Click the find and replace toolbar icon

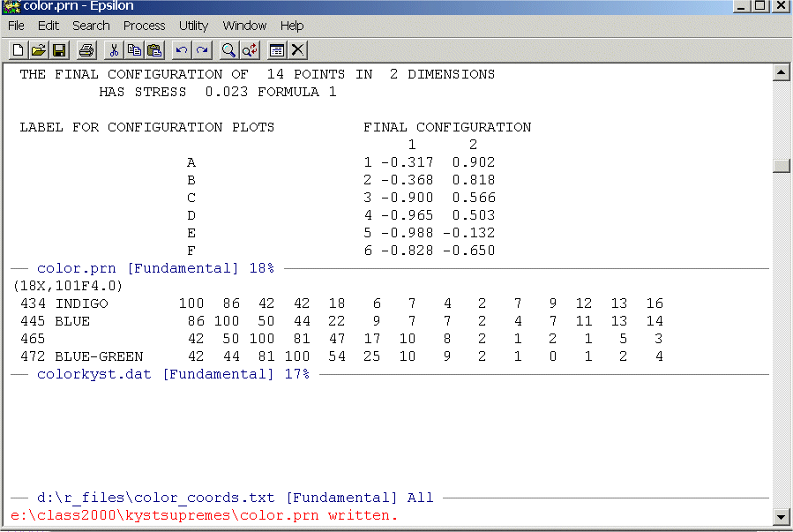tap(250, 50)
